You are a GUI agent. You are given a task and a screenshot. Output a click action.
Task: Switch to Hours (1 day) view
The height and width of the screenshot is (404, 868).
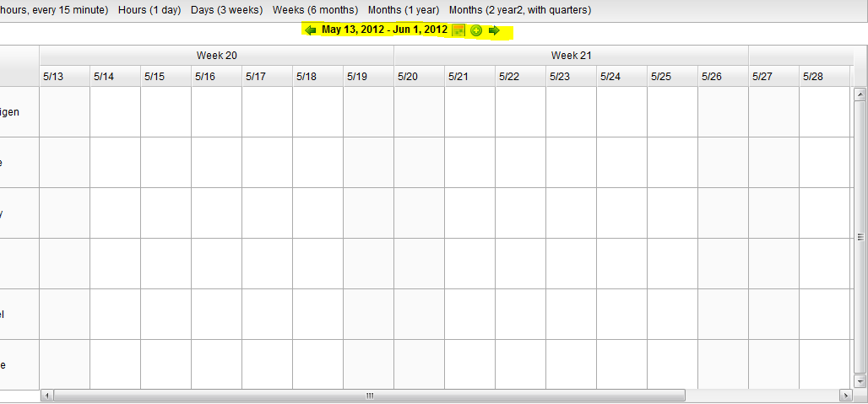149,10
